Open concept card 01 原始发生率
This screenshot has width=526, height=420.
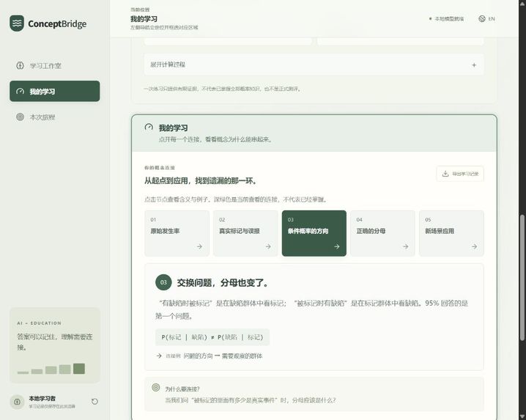click(177, 233)
